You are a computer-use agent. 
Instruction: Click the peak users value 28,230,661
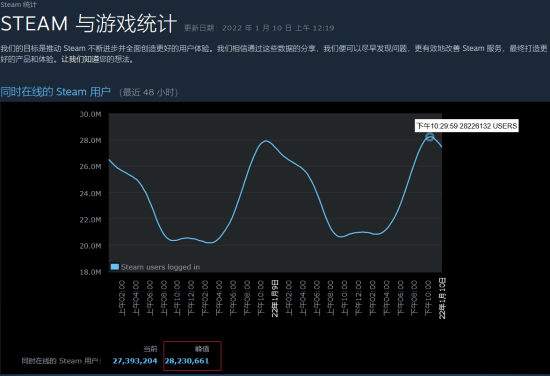coord(187,361)
